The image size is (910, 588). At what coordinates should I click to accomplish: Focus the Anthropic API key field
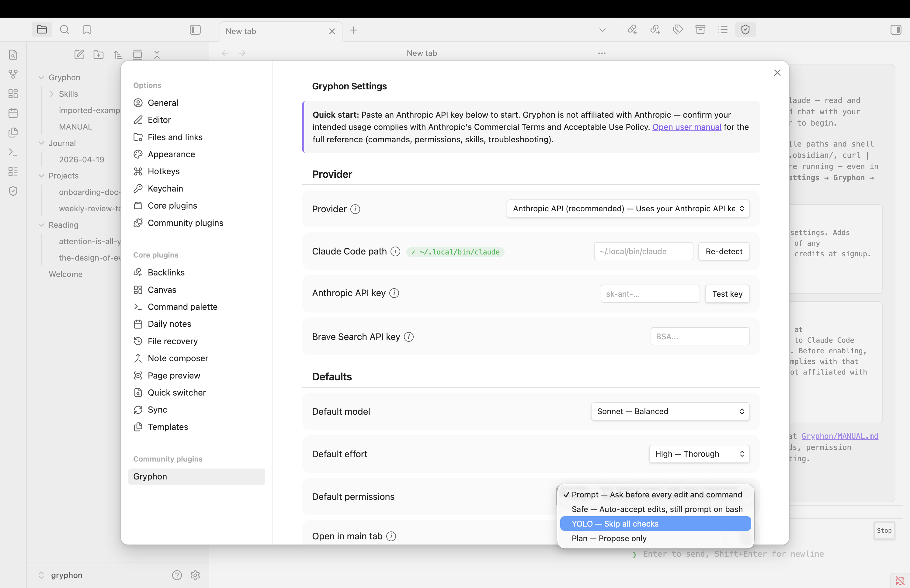[650, 294]
